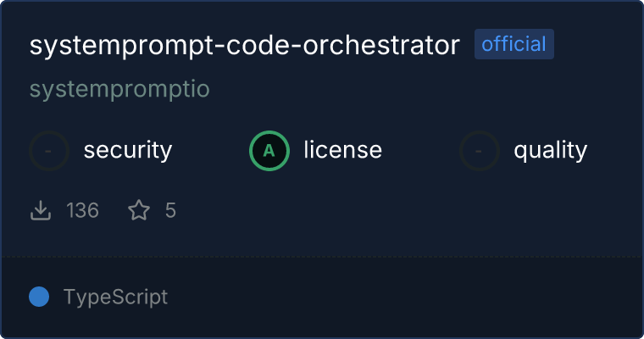Viewport: 644px width, 339px height.
Task: Click the blue official badge
Action: 514,45
